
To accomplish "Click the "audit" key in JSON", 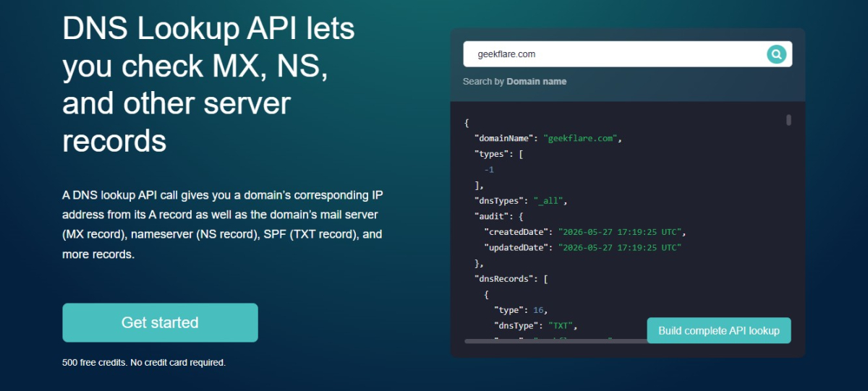I will point(493,216).
